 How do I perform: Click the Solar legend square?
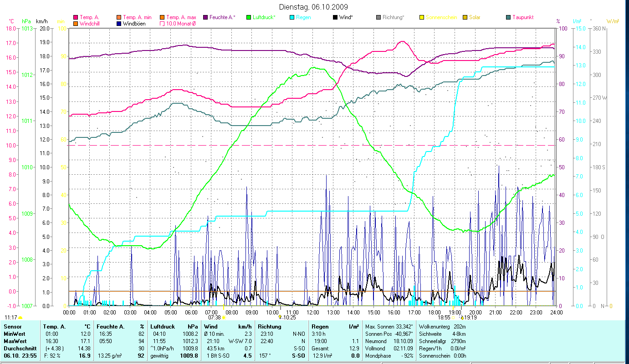pos(465,17)
